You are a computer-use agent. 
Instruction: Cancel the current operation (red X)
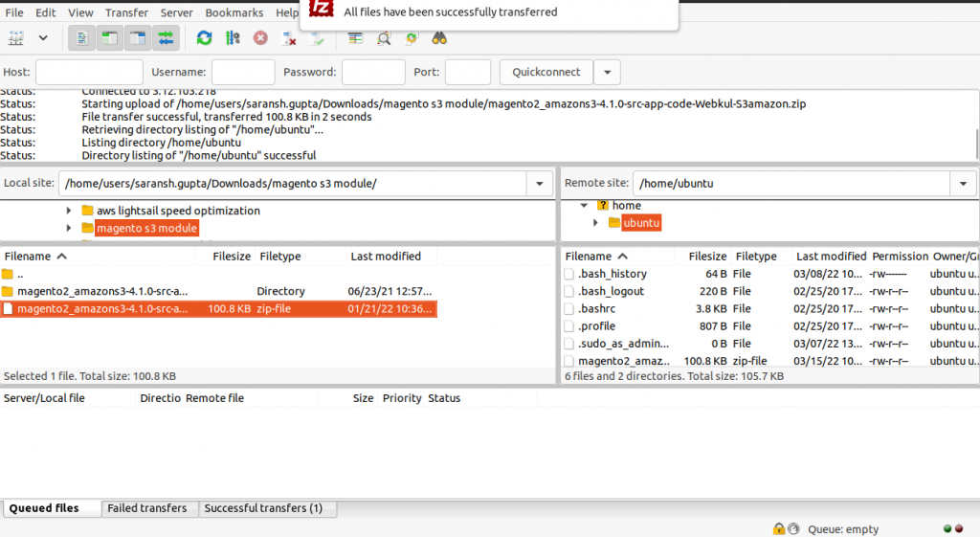[x=260, y=38]
